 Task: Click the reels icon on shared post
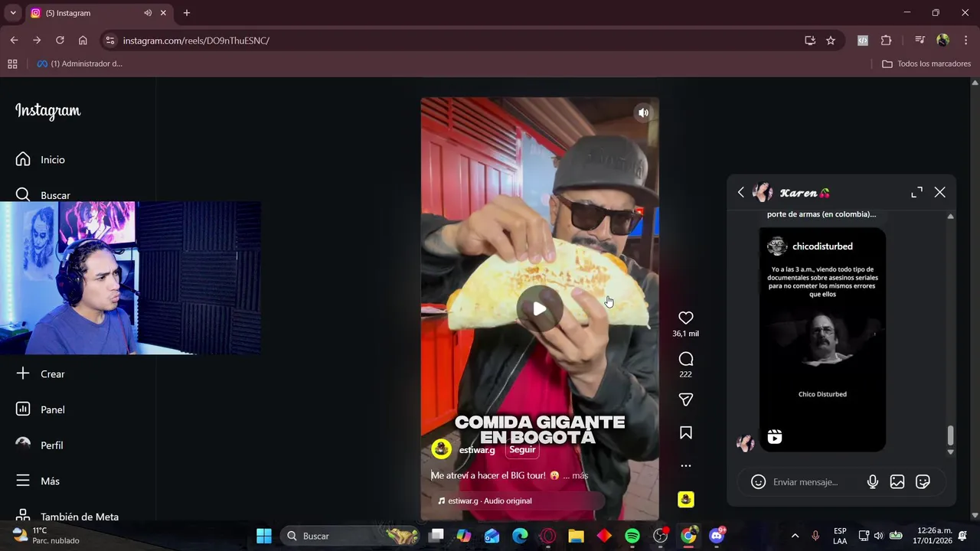point(775,437)
